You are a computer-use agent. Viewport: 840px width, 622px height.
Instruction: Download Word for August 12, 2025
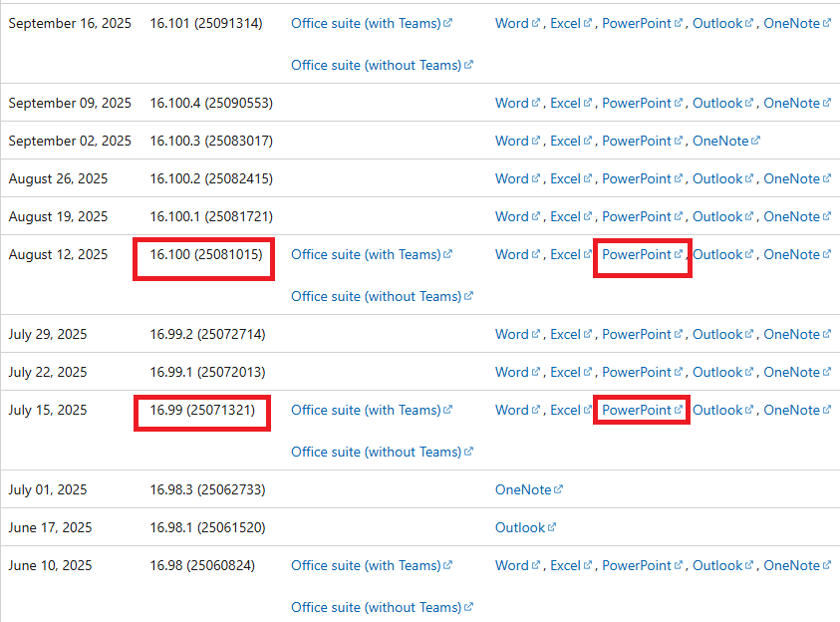517,254
